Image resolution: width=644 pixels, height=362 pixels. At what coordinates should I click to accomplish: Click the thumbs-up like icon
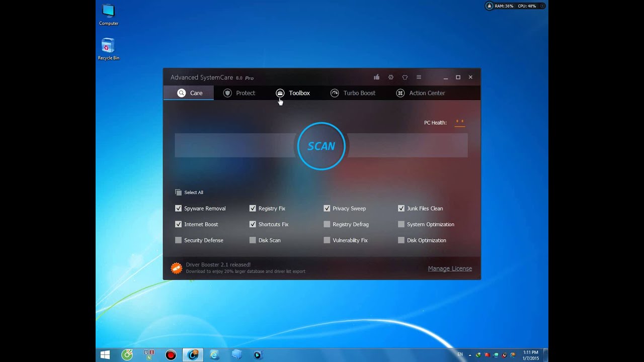pos(376,77)
